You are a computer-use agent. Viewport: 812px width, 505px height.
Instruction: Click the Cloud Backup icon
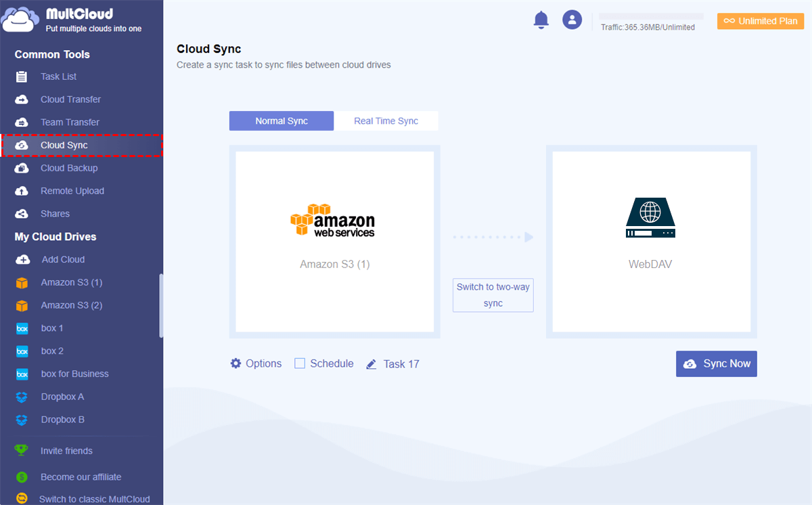click(22, 168)
